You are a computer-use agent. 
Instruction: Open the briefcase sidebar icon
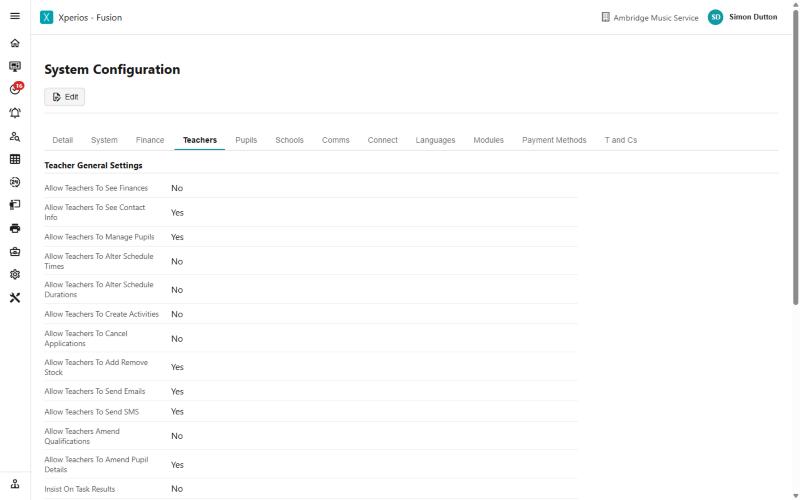tap(15, 252)
